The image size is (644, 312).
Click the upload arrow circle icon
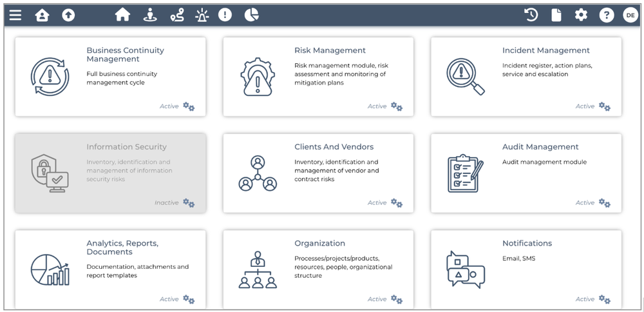(68, 15)
